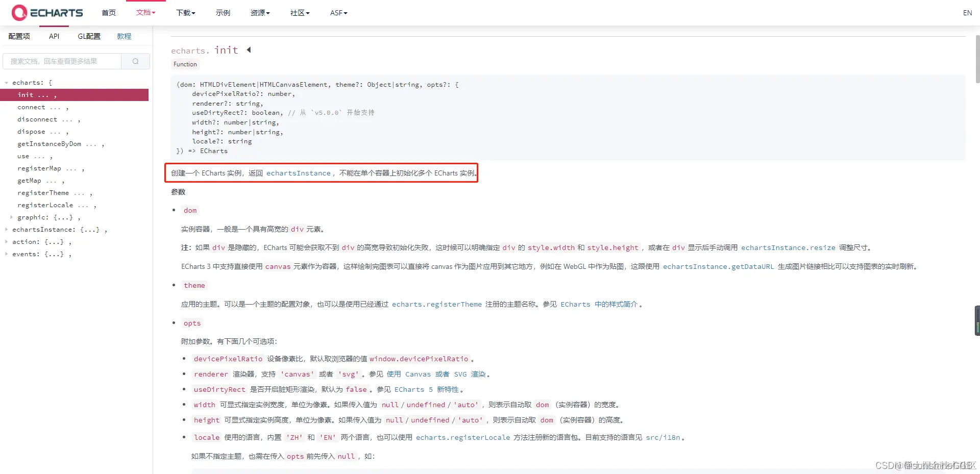980x474 pixels.
Task: Select init in the sidebar tree
Action: (75, 95)
